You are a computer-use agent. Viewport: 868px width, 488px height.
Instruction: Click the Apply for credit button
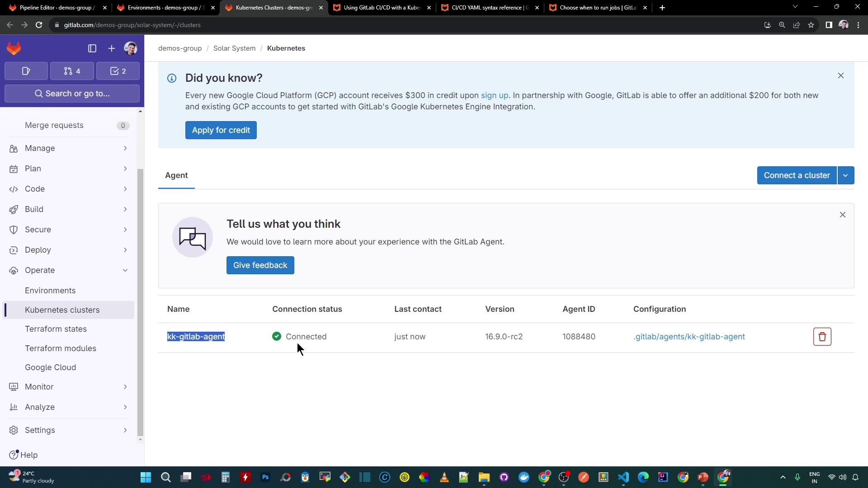221,130
